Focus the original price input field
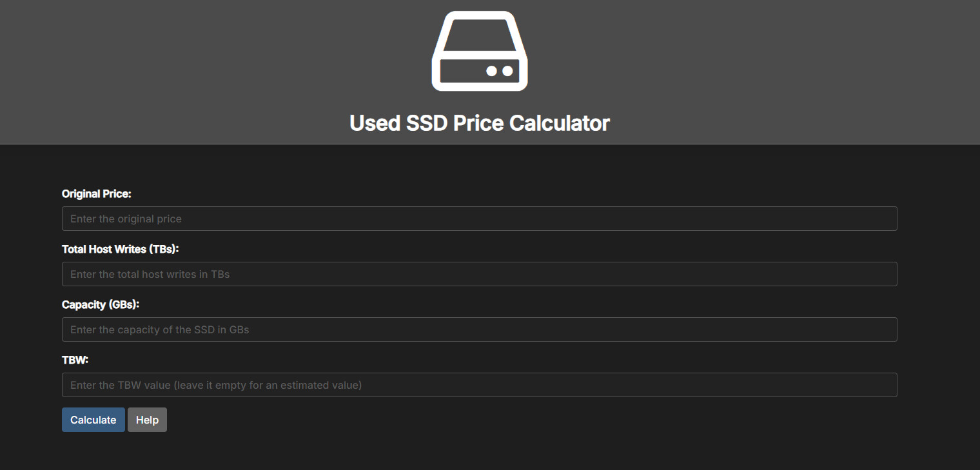The width and height of the screenshot is (980, 470). [x=480, y=219]
